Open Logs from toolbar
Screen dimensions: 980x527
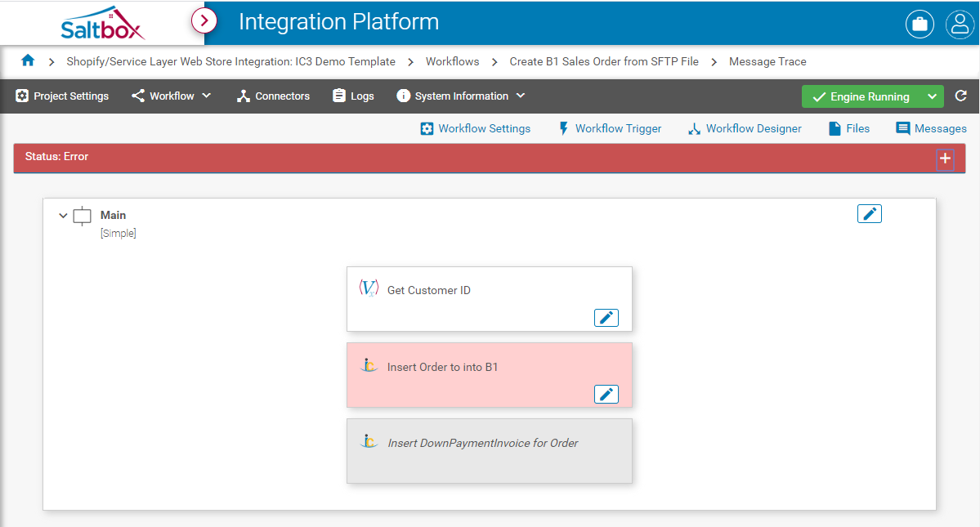coord(353,96)
